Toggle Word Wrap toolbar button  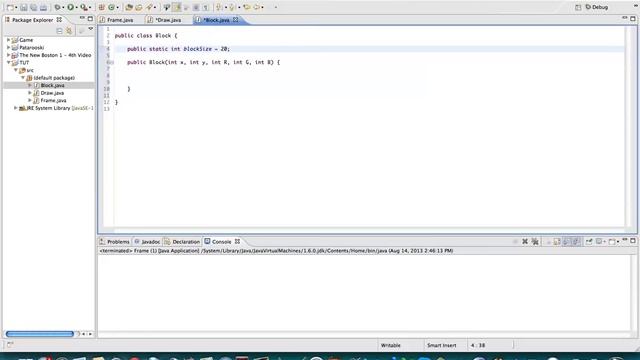tap(186, 7)
